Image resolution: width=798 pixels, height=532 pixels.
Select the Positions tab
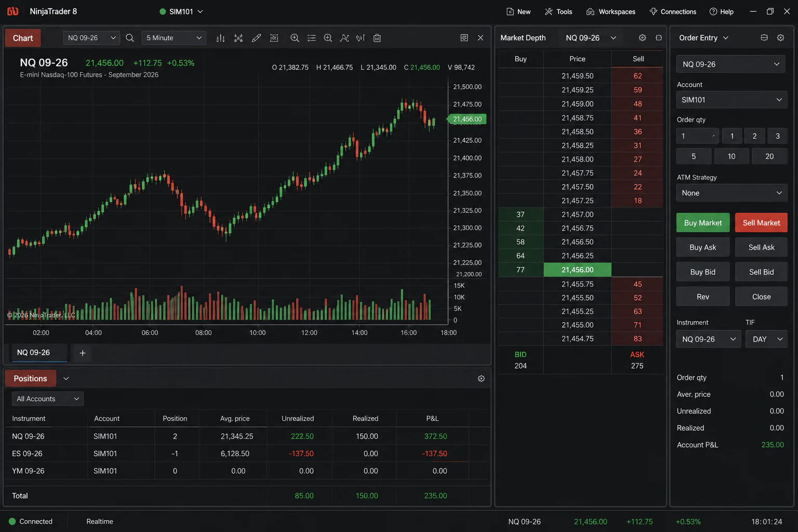(x=30, y=379)
